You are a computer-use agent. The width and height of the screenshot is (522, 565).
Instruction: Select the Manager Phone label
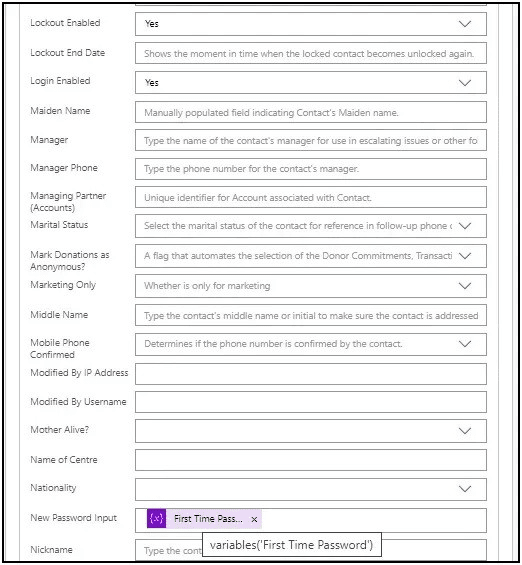click(x=64, y=168)
